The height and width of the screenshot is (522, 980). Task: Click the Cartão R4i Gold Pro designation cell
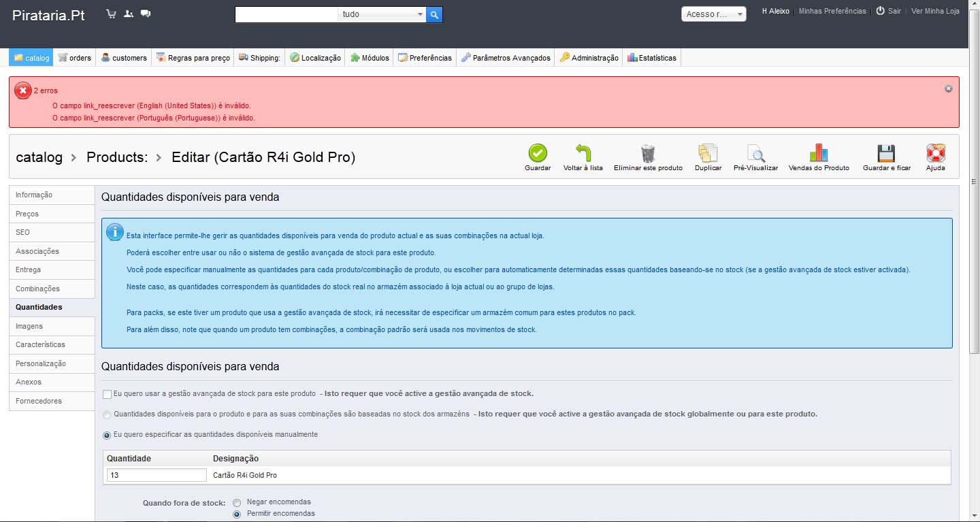(245, 475)
